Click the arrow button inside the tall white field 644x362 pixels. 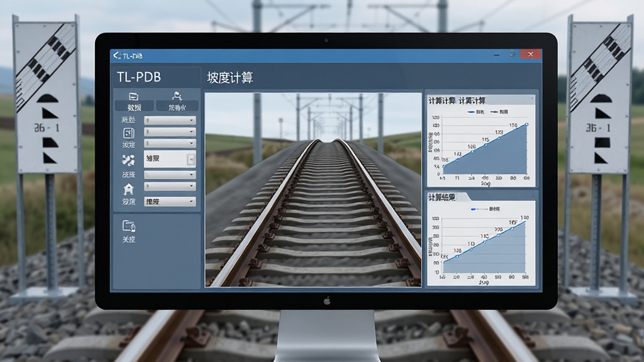[191, 159]
